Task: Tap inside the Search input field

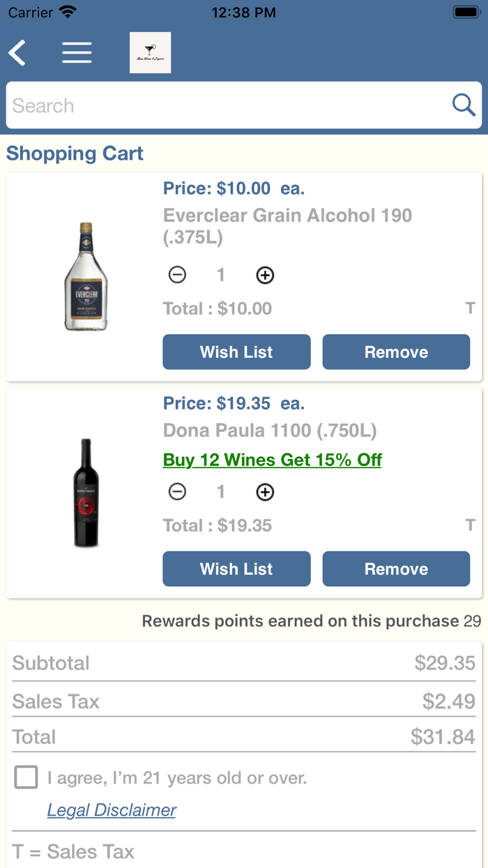Action: point(209,105)
